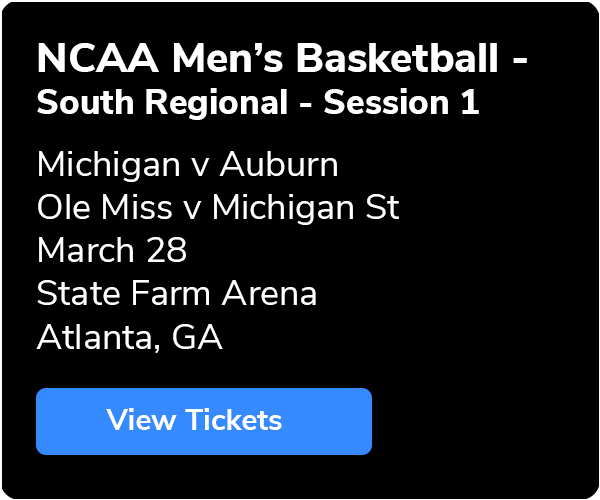Click the word NCAA in the heading
The height and width of the screenshot is (500, 600).
coord(98,59)
